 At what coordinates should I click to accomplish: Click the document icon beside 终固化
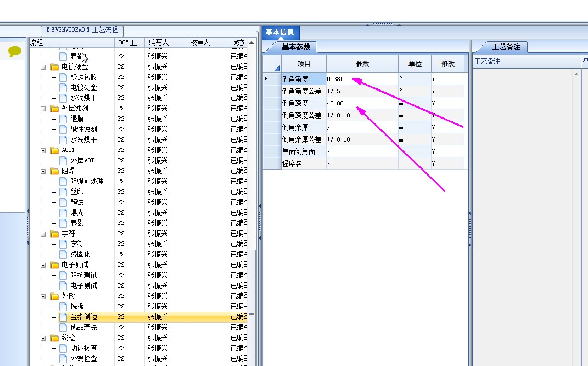click(63, 255)
